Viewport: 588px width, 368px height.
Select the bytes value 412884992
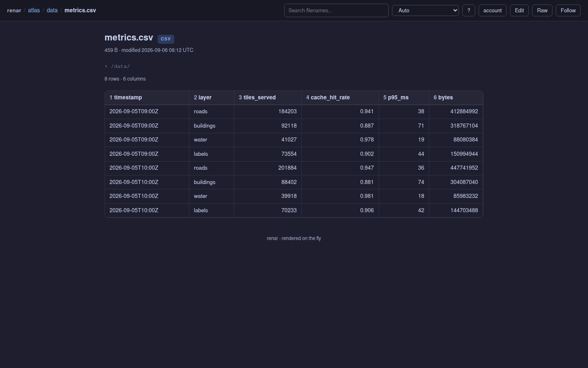(x=464, y=112)
